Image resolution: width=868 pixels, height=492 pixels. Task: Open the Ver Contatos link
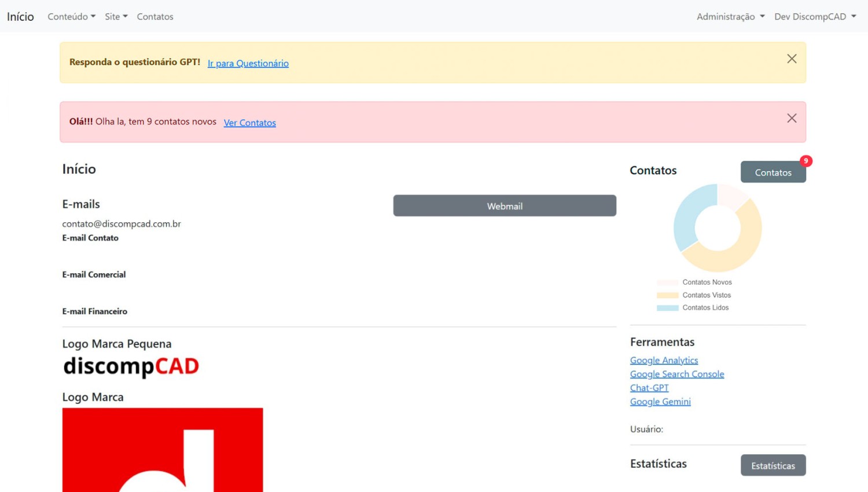[x=249, y=123]
